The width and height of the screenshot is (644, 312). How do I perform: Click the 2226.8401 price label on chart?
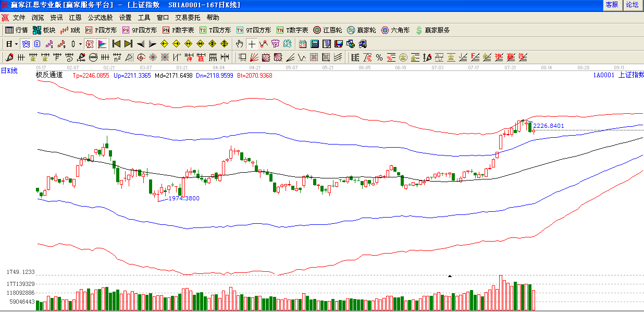pyautogui.click(x=549, y=126)
